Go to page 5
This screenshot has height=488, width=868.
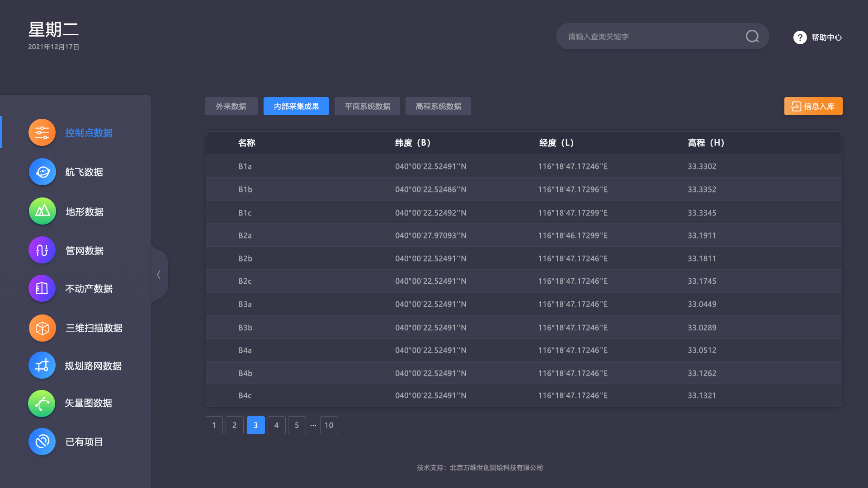297,425
